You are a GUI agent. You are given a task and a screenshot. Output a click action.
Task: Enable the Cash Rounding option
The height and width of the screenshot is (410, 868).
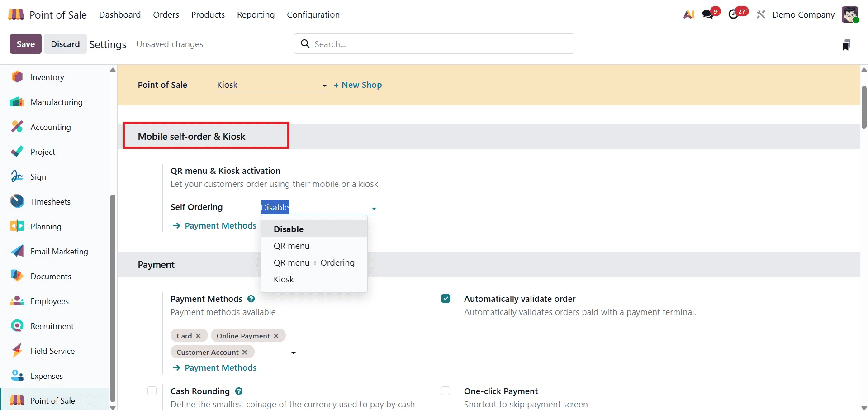click(x=152, y=391)
